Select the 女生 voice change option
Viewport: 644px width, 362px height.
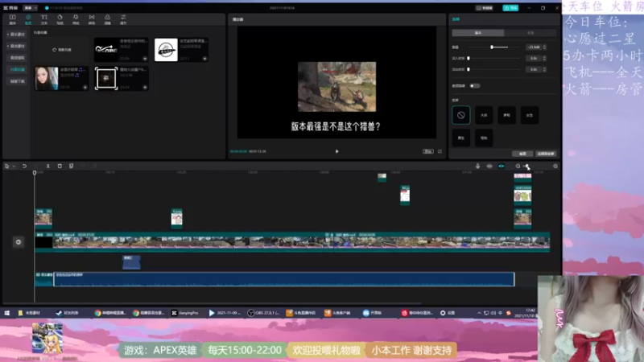point(530,115)
